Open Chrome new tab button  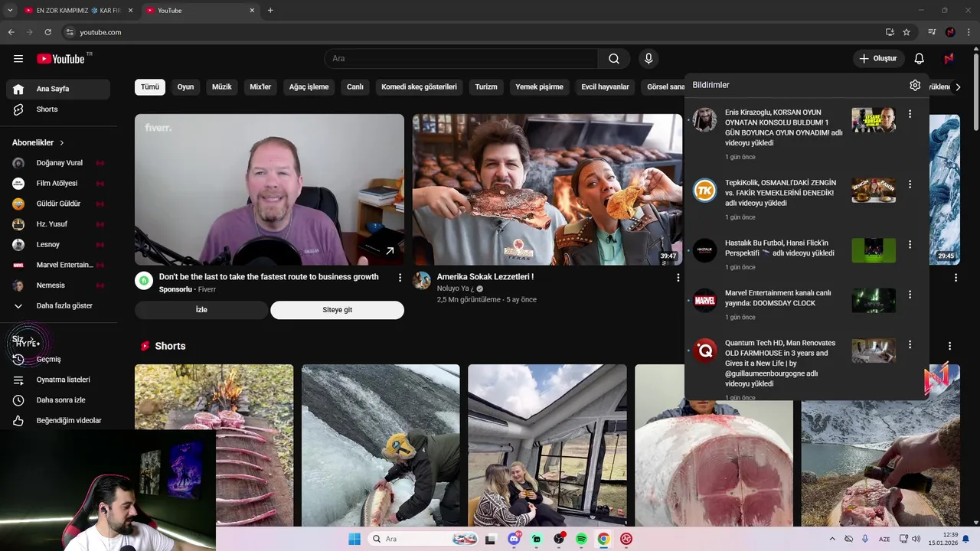click(270, 11)
